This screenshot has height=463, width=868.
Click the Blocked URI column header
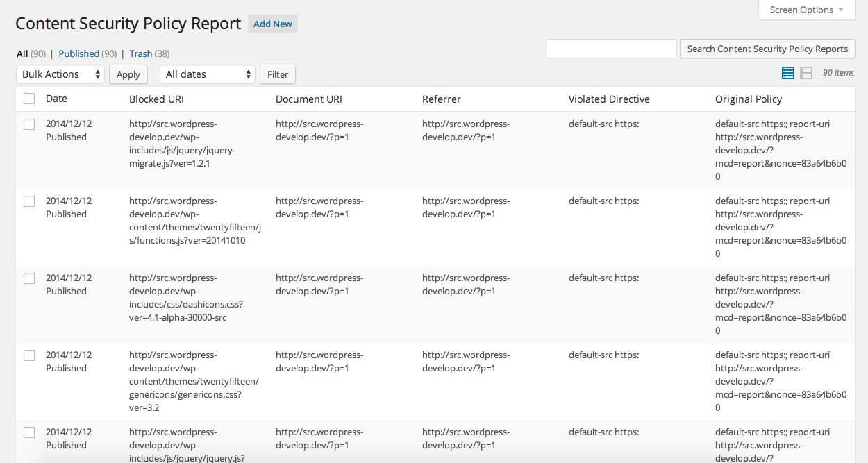156,99
